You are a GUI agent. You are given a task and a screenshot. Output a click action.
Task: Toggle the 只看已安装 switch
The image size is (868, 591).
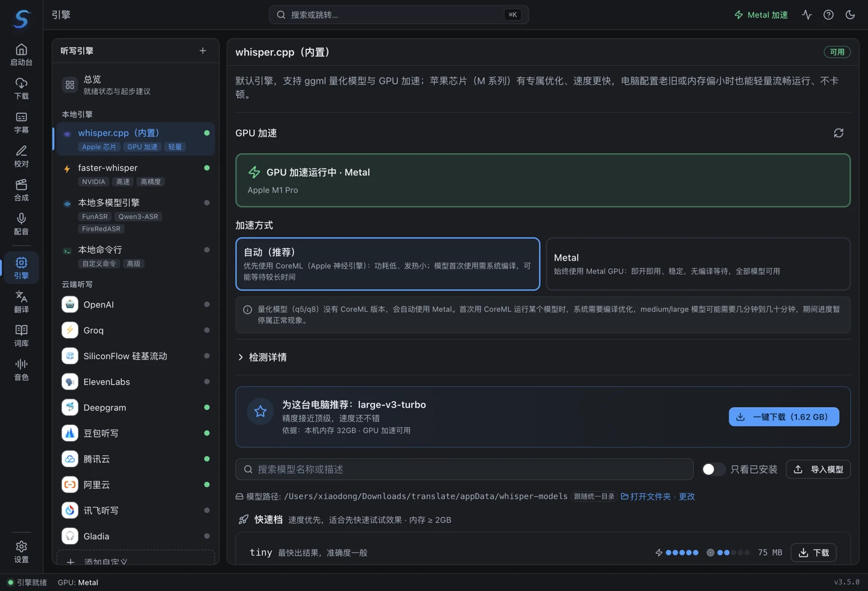(x=713, y=469)
